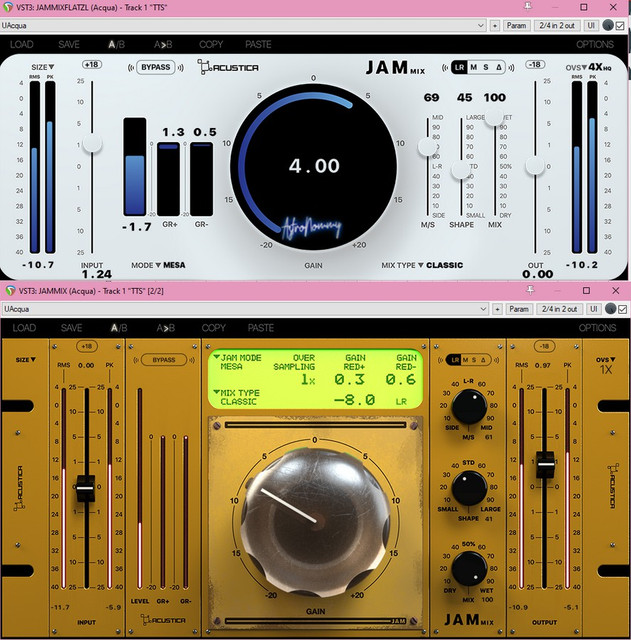Open OPTIONS in the top plugin

pyautogui.click(x=595, y=44)
